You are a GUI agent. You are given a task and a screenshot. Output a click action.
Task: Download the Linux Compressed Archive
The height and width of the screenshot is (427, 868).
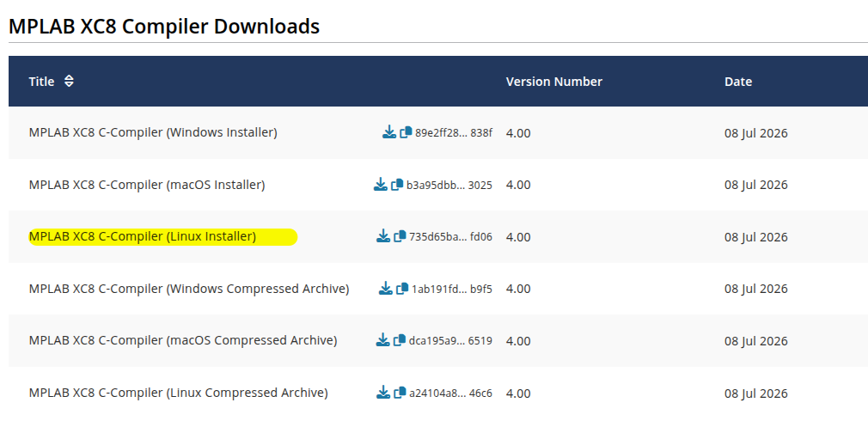[x=383, y=393]
